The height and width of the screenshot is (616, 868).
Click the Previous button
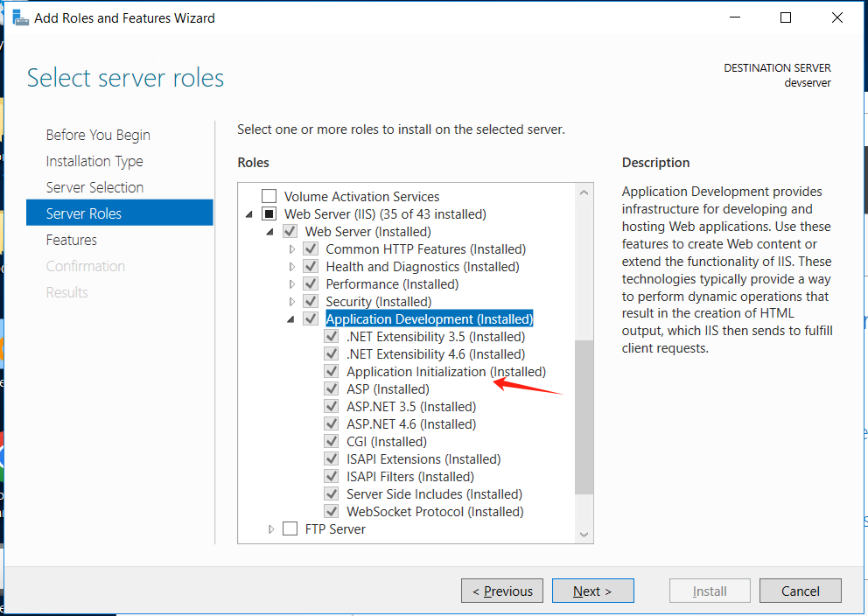click(502, 591)
